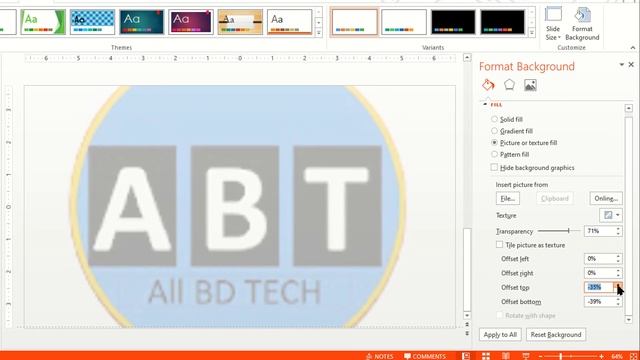Open the Fill & Line tab icon
The image size is (640, 360).
[488, 85]
